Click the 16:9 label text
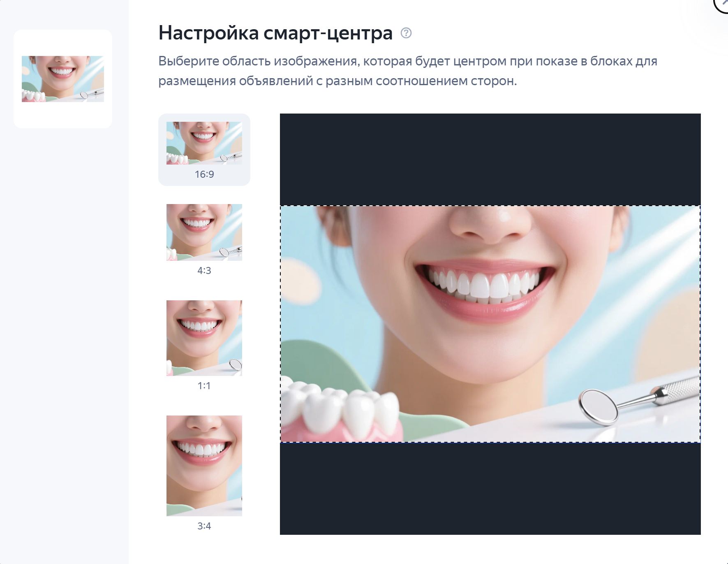728x564 pixels. pyautogui.click(x=204, y=174)
